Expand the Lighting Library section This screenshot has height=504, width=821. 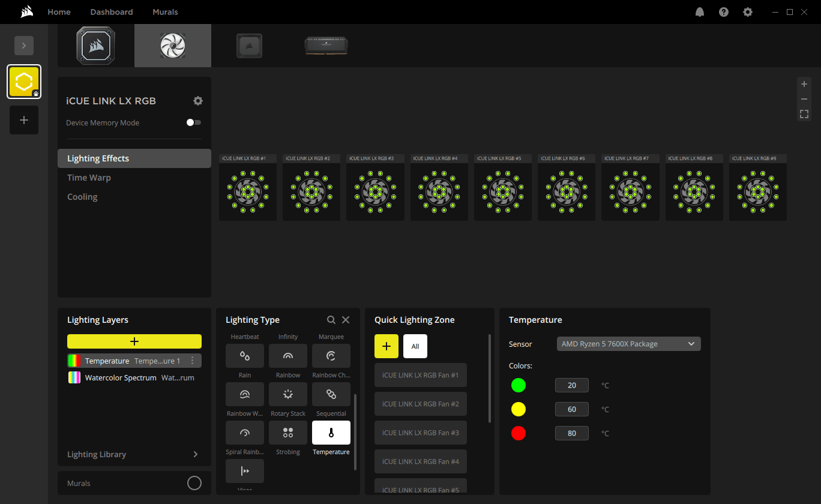(x=195, y=454)
